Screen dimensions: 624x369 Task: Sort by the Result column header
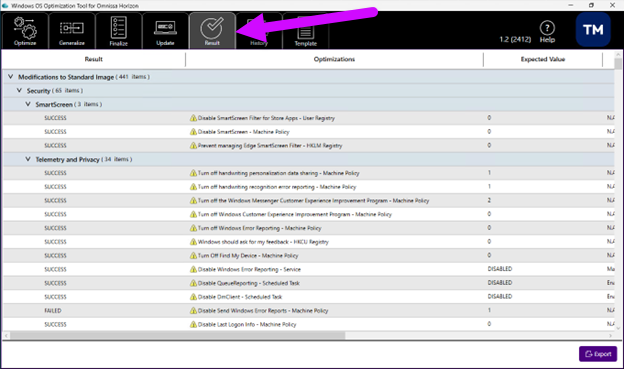point(94,59)
